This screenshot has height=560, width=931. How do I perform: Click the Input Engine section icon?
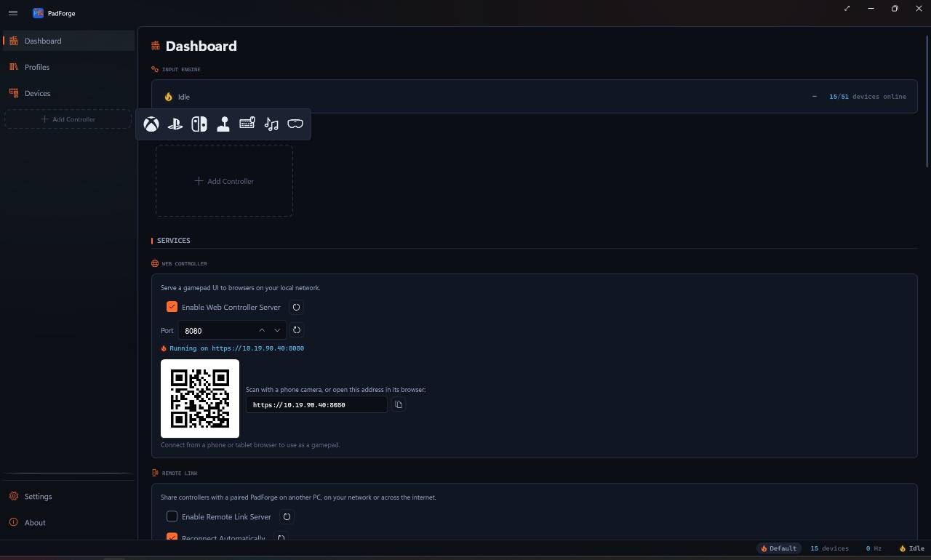[x=155, y=70]
